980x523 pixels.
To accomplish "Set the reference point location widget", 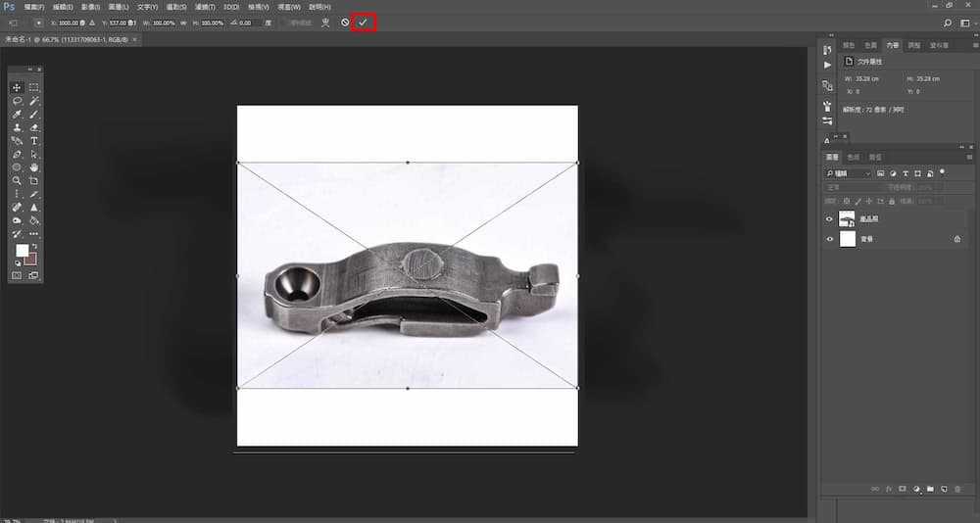I will coord(39,23).
